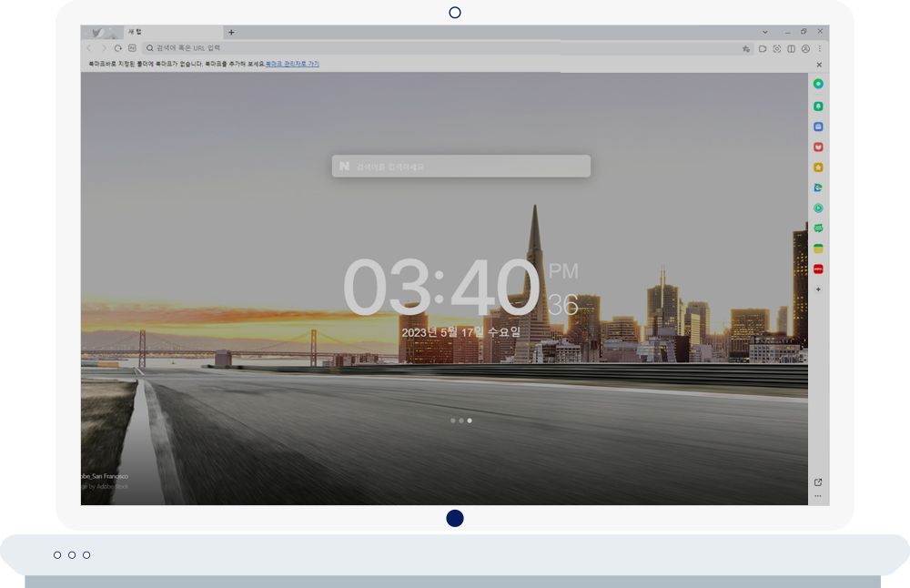Screen dimensions: 910x588
Task: Select the 새 탭 tab
Action: pyautogui.click(x=159, y=32)
